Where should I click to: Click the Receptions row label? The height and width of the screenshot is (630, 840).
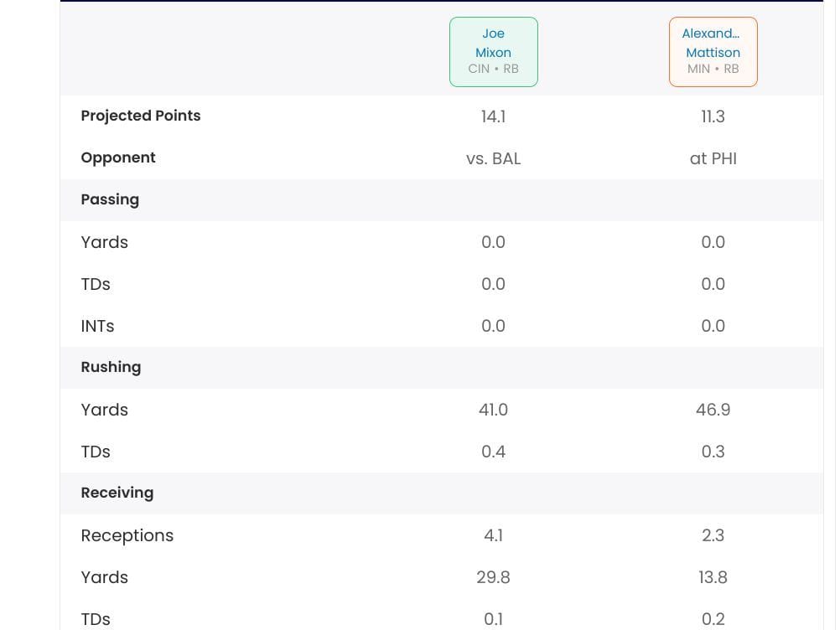click(x=127, y=535)
